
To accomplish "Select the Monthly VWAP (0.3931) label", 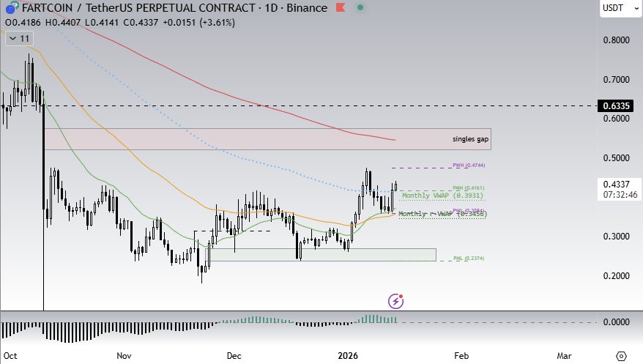I will (x=442, y=196).
